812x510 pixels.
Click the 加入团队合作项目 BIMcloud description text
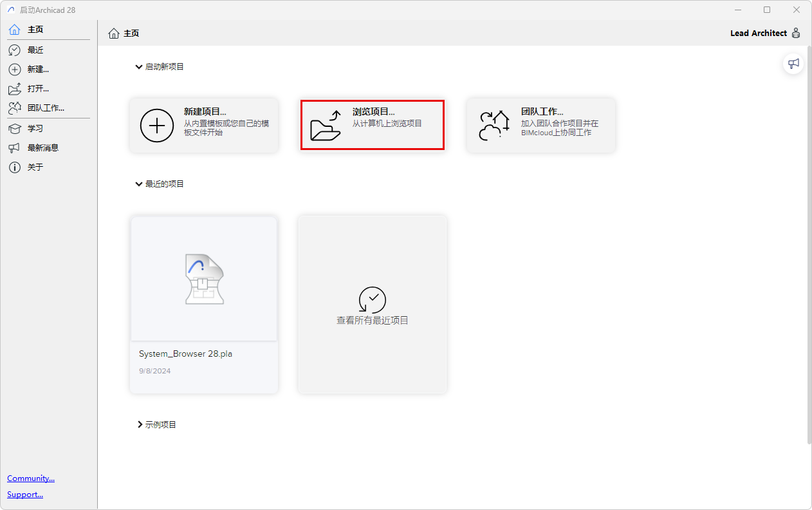560,127
